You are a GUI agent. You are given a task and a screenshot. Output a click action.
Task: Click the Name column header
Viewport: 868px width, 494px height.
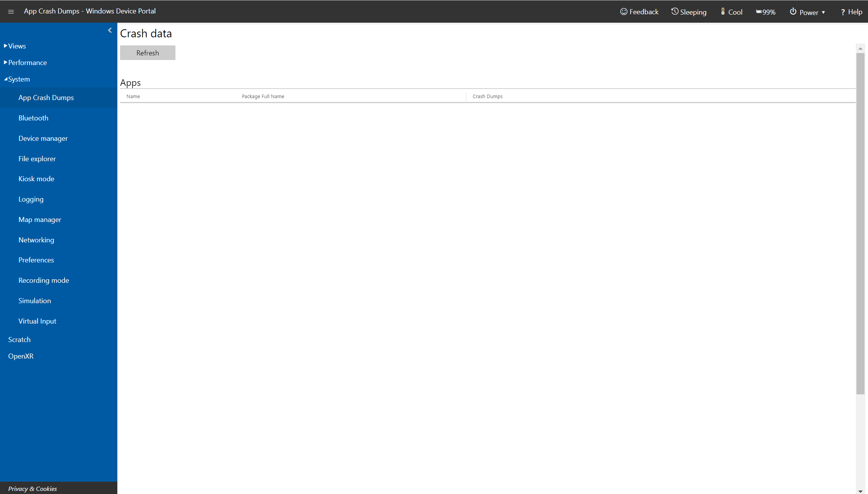pos(133,96)
